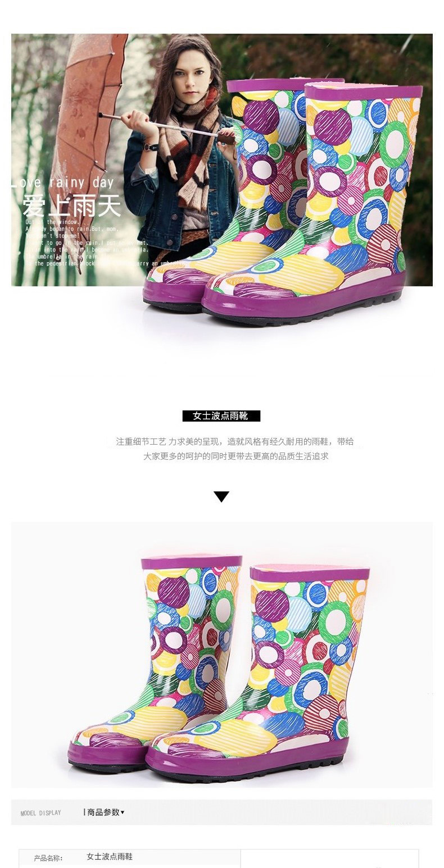This screenshot has height=868, width=444.
Task: Click the black down-pointing triangle below the description
Action: 221,496
